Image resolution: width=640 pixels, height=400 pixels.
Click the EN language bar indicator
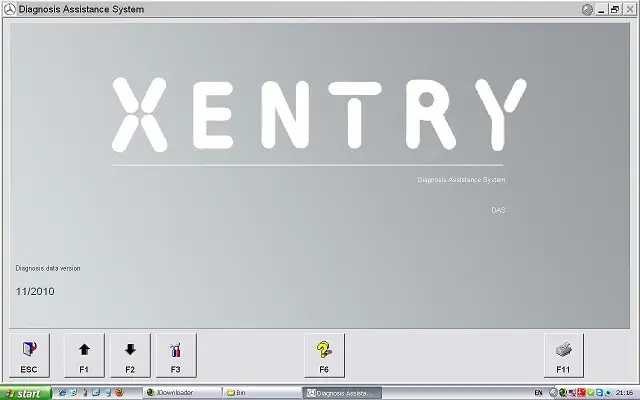click(538, 393)
